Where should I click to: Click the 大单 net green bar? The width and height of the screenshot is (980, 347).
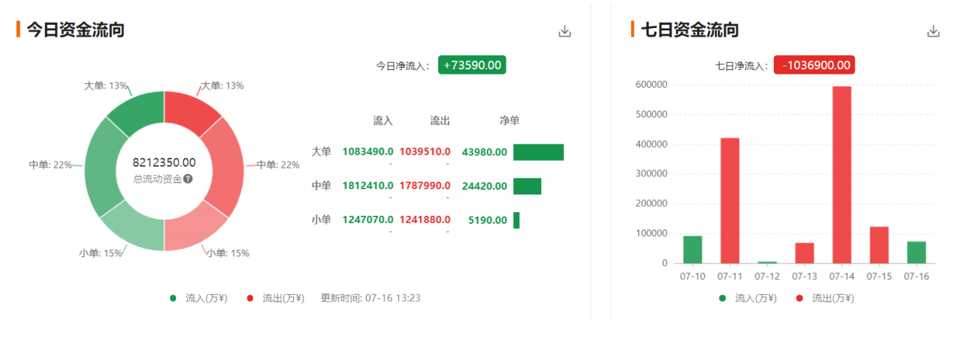[538, 152]
